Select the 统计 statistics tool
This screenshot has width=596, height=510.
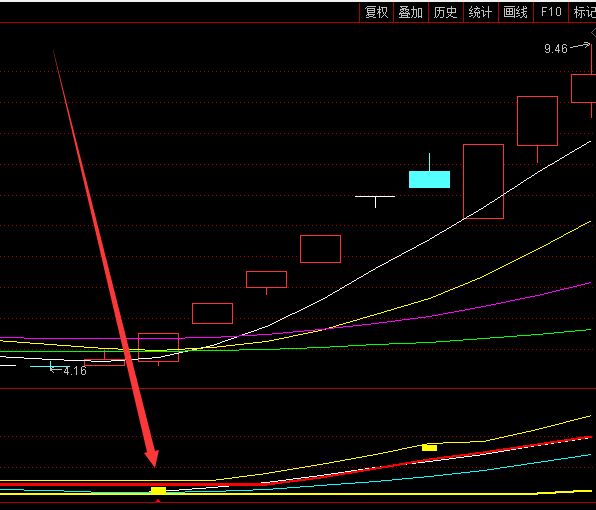tap(480, 13)
